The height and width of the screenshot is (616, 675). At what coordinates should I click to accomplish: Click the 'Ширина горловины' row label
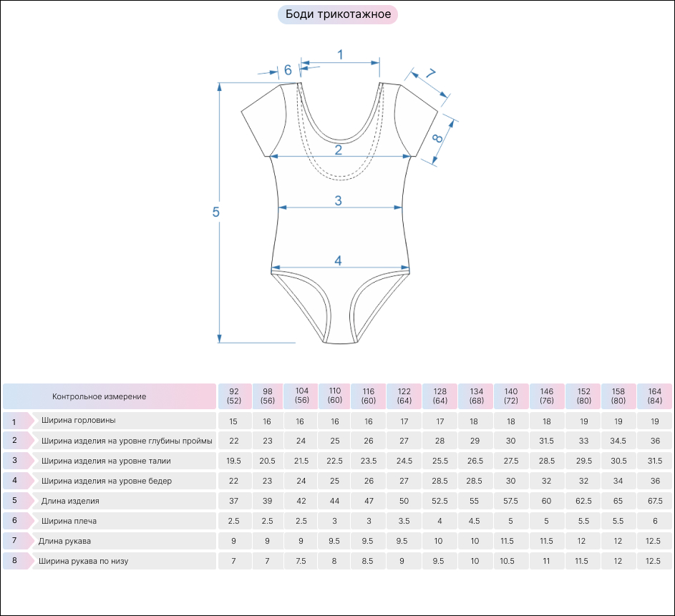click(79, 421)
